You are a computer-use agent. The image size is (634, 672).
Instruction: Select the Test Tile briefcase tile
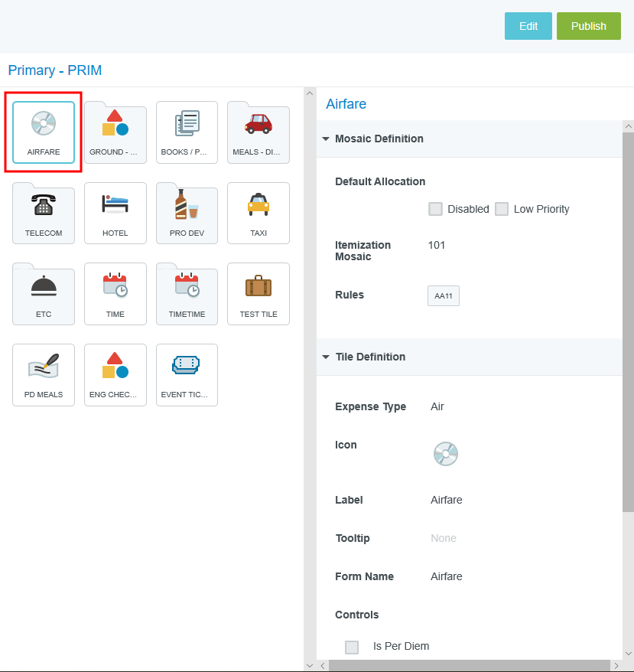pyautogui.click(x=258, y=294)
